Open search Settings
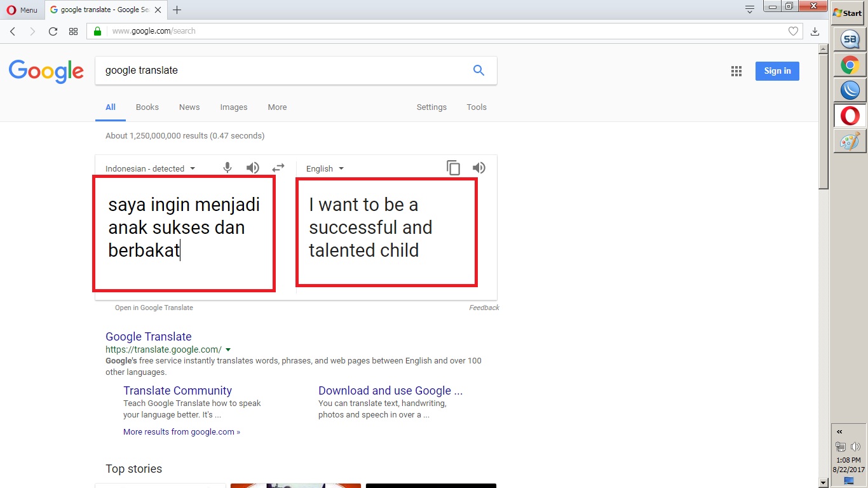Screen dimensions: 868x488 [431, 107]
